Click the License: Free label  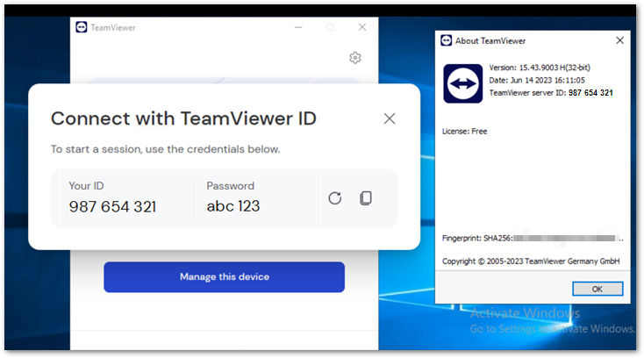(x=464, y=132)
